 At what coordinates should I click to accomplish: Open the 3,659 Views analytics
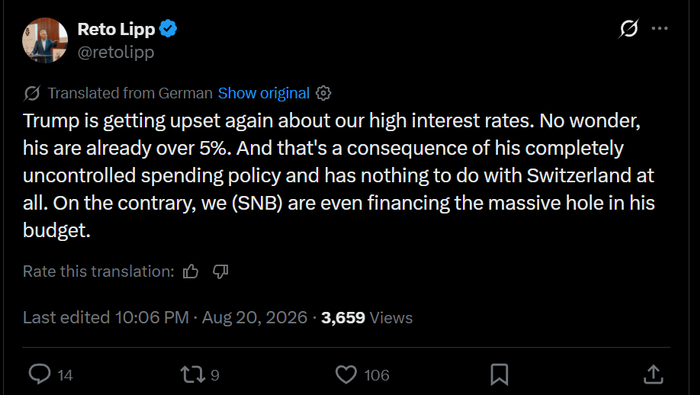click(x=367, y=317)
